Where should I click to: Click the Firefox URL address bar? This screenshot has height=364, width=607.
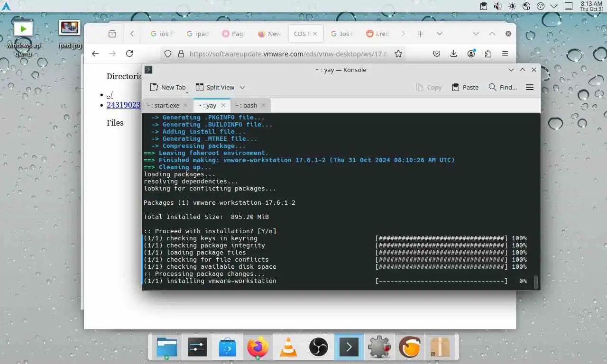click(x=288, y=54)
